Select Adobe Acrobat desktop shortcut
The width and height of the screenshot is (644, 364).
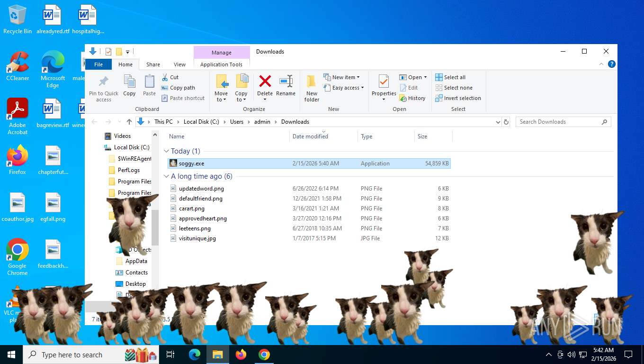tap(18, 116)
